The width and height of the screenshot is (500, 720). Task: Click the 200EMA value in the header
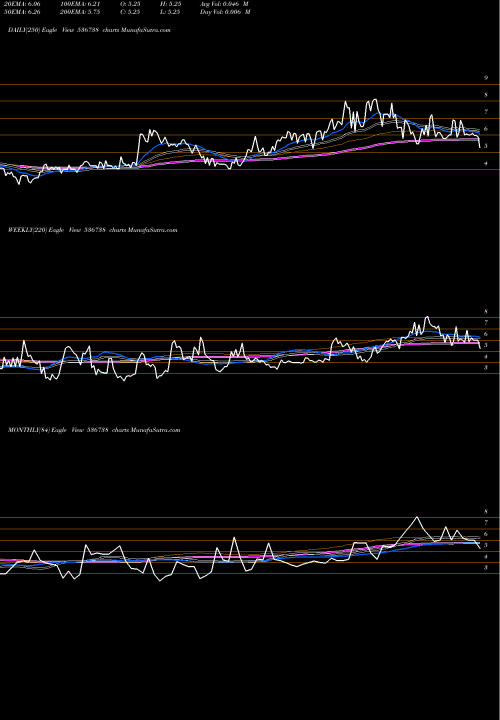coord(80,12)
